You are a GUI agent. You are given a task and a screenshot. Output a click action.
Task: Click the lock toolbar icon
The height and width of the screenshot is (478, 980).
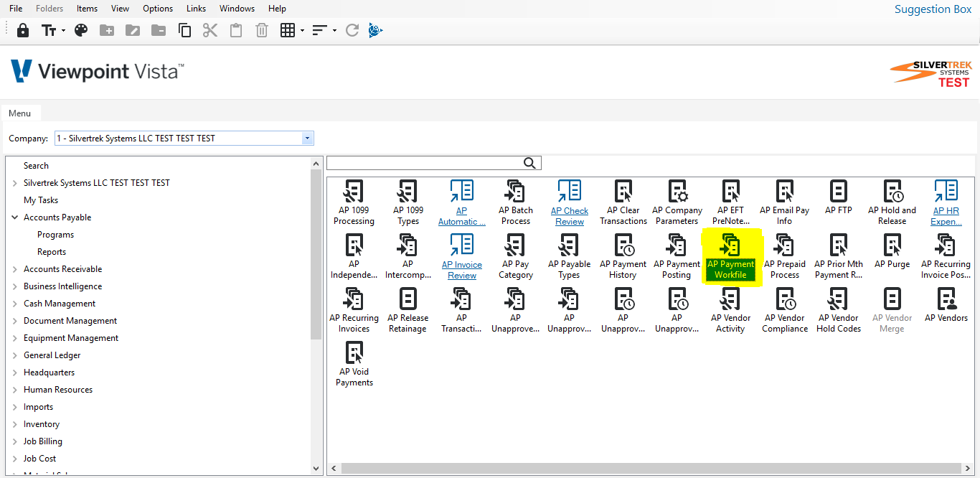[23, 30]
